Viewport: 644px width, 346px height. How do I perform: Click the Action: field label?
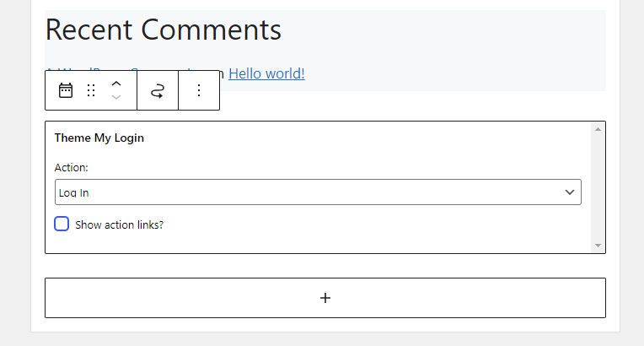72,167
